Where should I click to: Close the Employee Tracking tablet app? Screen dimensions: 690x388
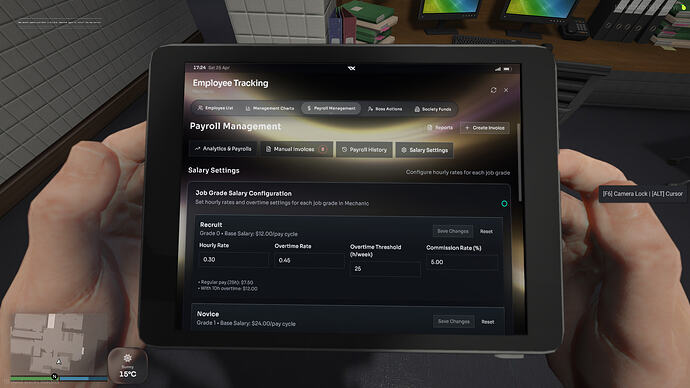click(x=506, y=90)
